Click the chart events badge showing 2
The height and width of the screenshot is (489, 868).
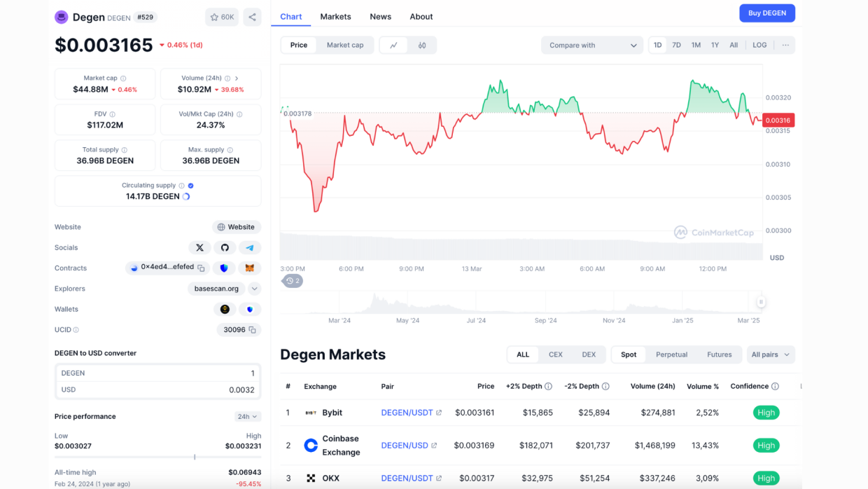pyautogui.click(x=293, y=280)
